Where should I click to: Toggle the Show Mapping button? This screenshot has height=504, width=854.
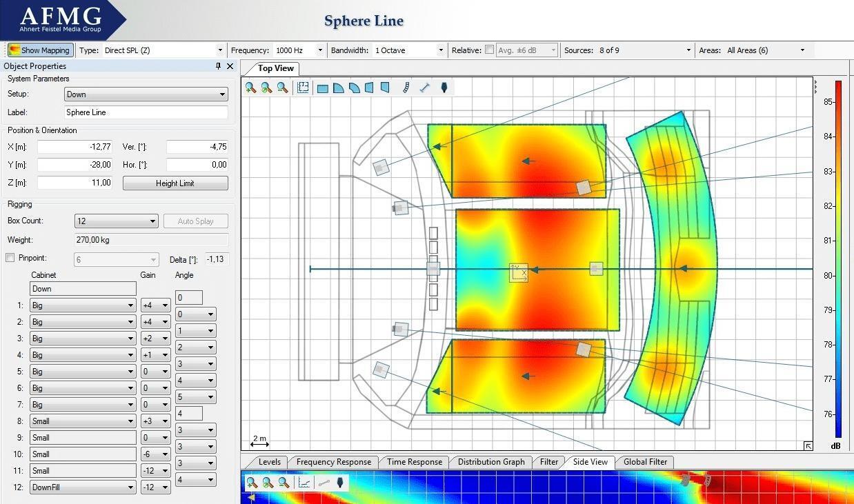(x=39, y=50)
